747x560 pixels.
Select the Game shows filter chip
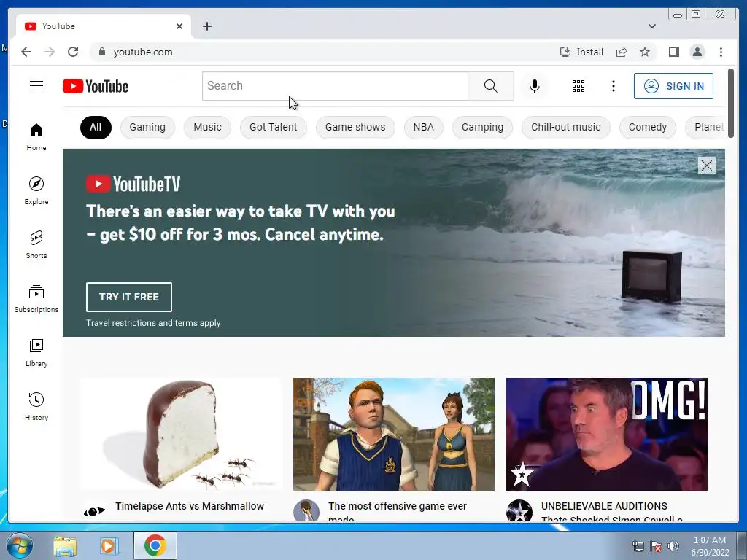[x=355, y=127]
